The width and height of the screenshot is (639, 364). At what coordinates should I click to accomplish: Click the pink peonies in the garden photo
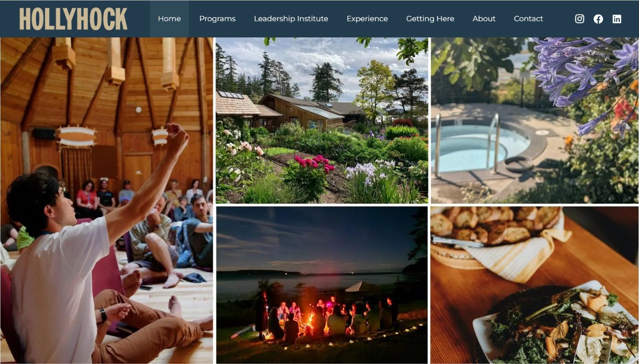pyautogui.click(x=315, y=164)
